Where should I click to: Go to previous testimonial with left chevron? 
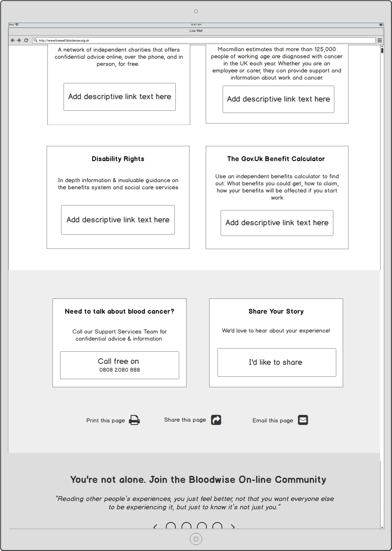click(x=155, y=526)
